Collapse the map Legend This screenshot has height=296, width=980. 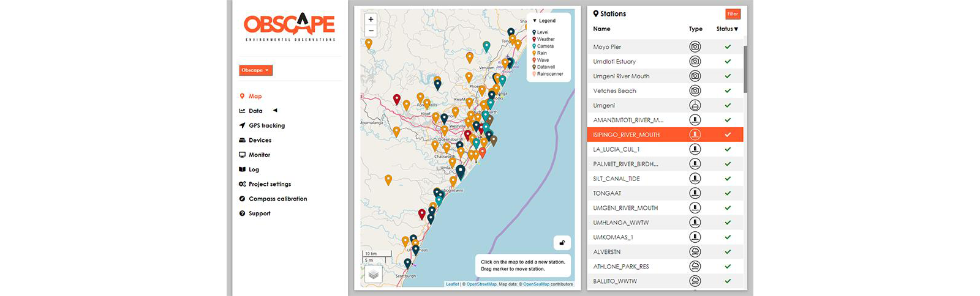(x=544, y=21)
